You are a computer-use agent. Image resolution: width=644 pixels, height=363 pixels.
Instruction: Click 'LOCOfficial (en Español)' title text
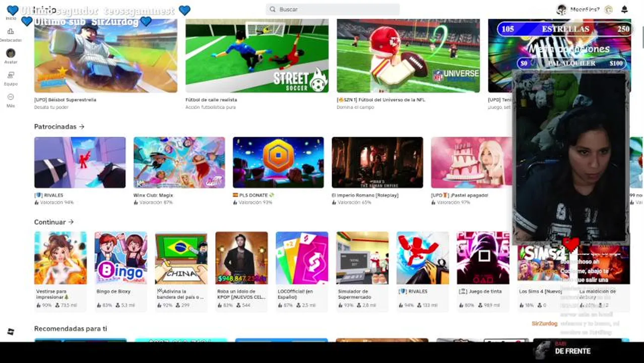tap(295, 294)
